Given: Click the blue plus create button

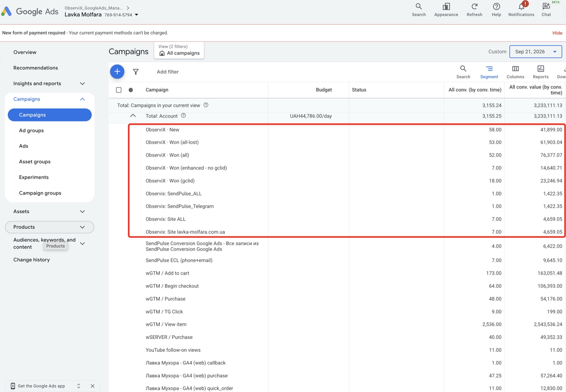Looking at the screenshot, I should click(x=117, y=72).
